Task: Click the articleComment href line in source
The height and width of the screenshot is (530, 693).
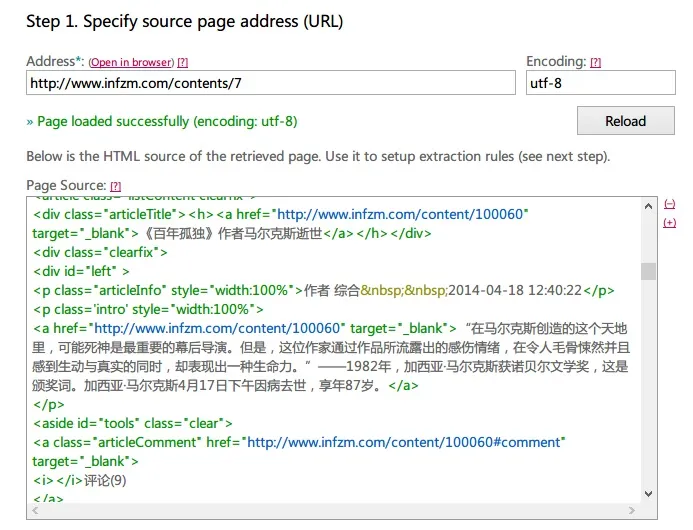Action: pyautogui.click(x=300, y=442)
